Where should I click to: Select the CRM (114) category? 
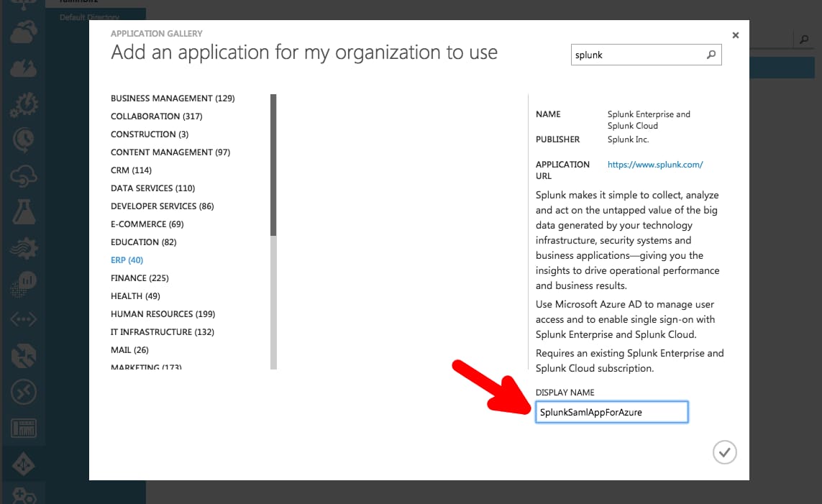pyautogui.click(x=131, y=170)
